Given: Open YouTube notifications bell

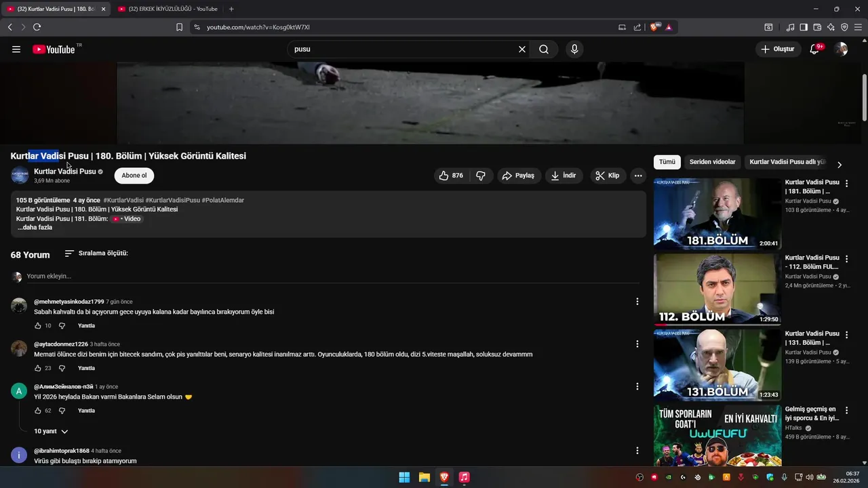Looking at the screenshot, I should coord(815,49).
